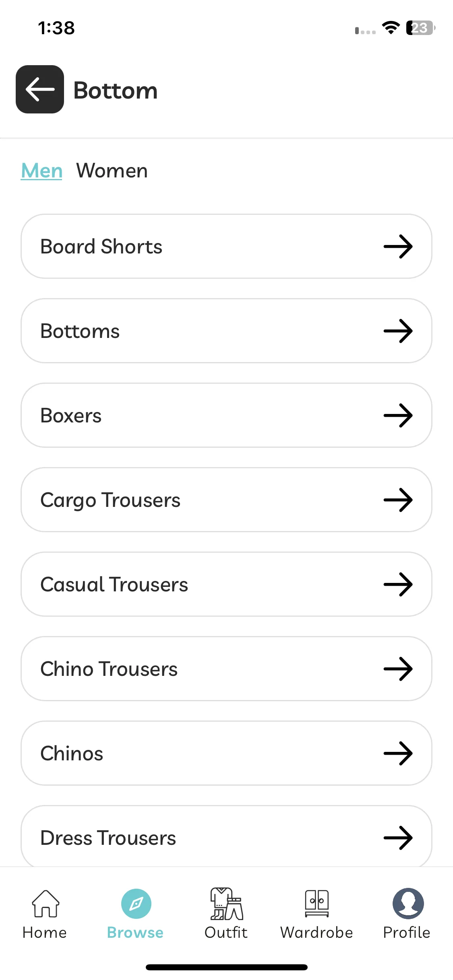Viewport: 453px width, 980px height.
Task: Select Dress Trousers row
Action: 226,836
